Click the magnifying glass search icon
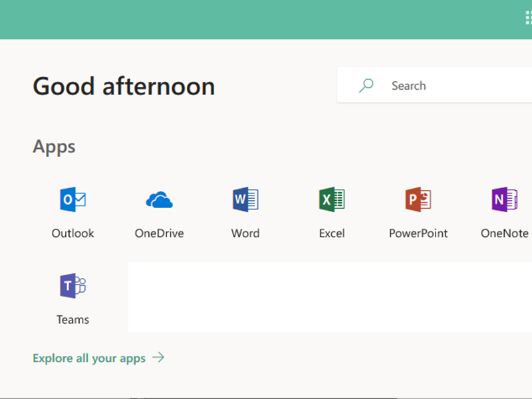The image size is (532, 399). 366,85
